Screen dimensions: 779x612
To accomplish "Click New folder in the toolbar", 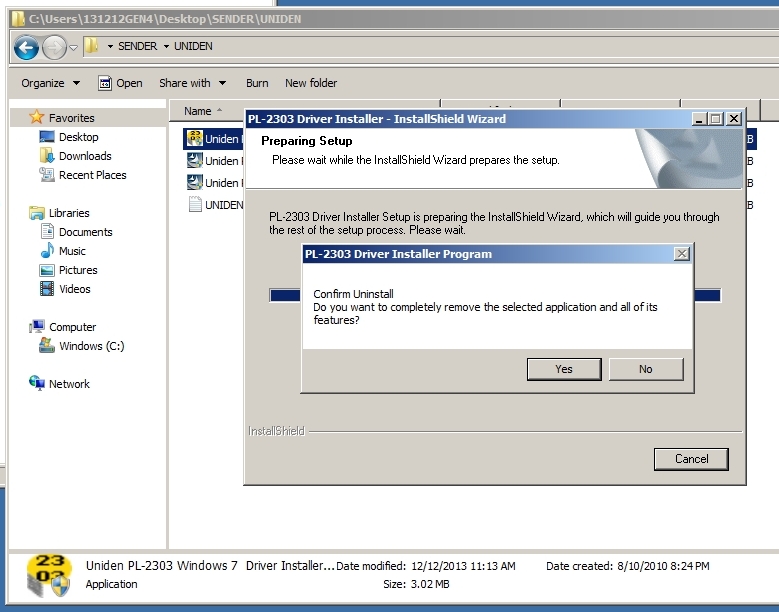I will (x=311, y=83).
